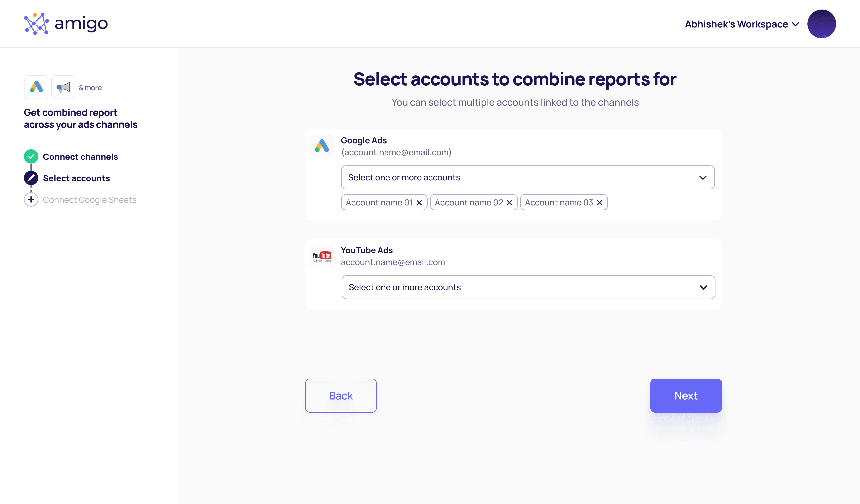860x504 pixels.
Task: Click the '& more' text
Action: [90, 88]
